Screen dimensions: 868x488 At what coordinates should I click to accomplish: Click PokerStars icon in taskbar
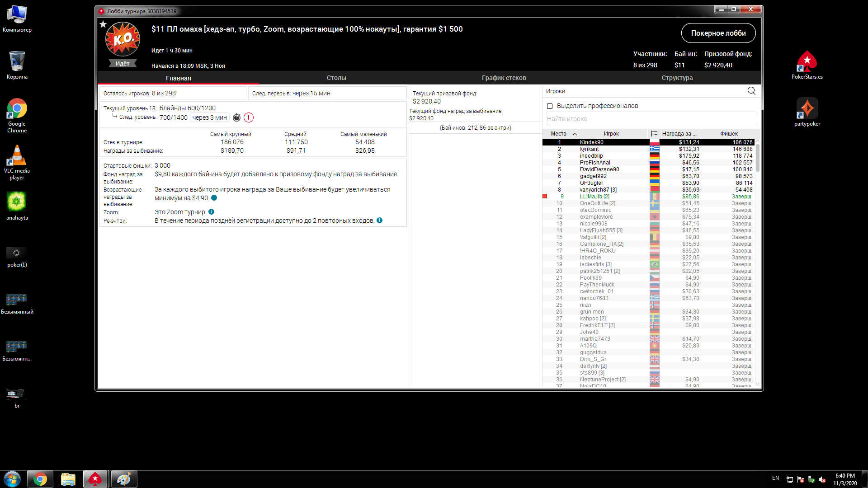tap(95, 479)
